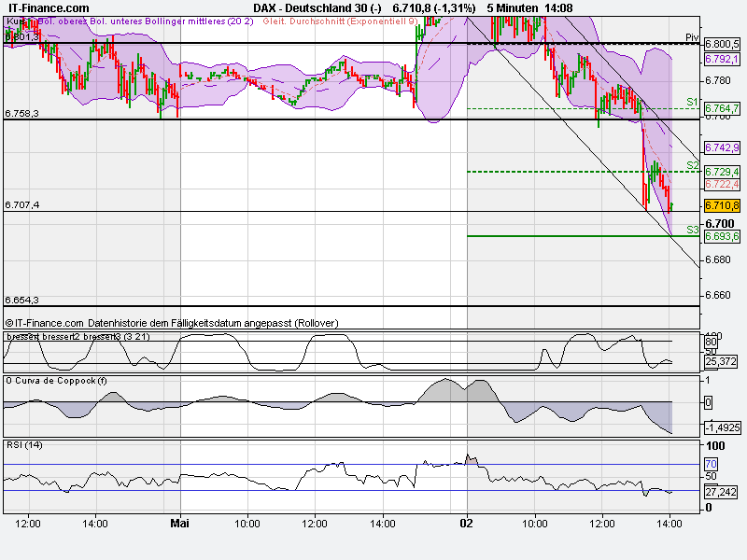Click the upper Bollinger value 6.792,1
The height and width of the screenshot is (560, 747).
(722, 59)
